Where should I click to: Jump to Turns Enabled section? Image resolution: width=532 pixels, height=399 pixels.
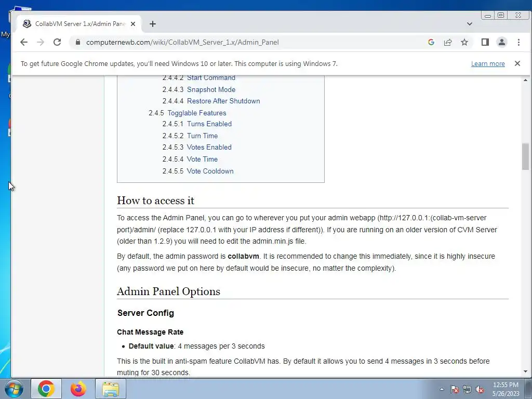click(x=209, y=124)
